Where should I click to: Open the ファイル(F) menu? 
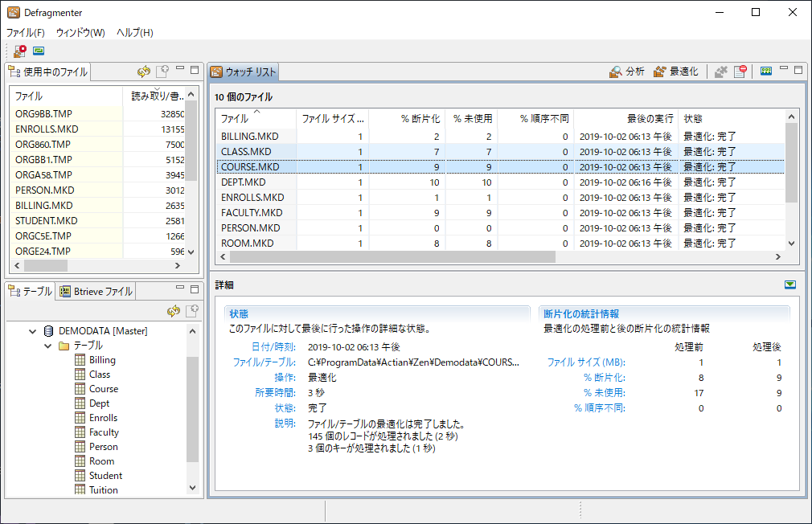pyautogui.click(x=25, y=33)
